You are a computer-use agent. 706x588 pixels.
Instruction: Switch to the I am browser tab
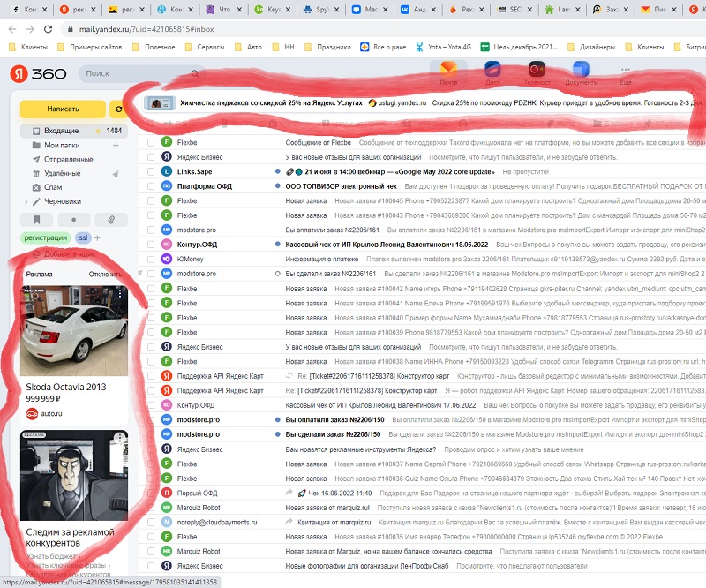(x=563, y=9)
